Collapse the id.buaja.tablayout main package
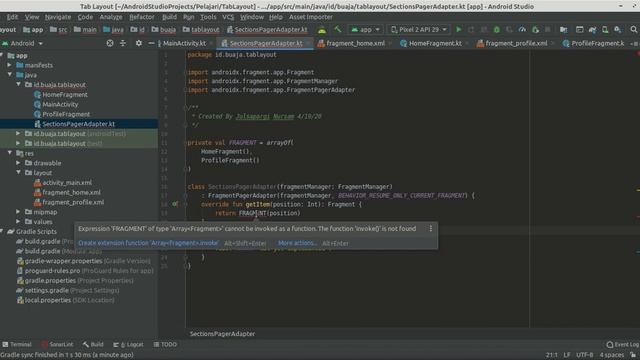Viewport: 640px width, 360px height. coord(18,84)
